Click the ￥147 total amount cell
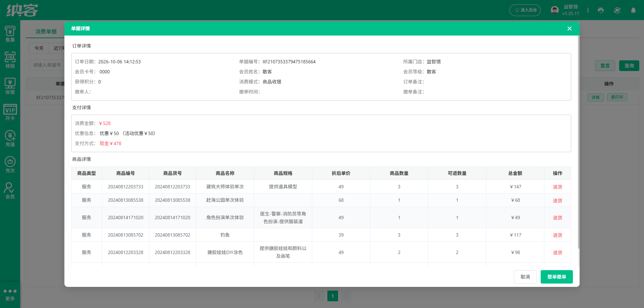This screenshot has height=308, width=644. [x=515, y=187]
